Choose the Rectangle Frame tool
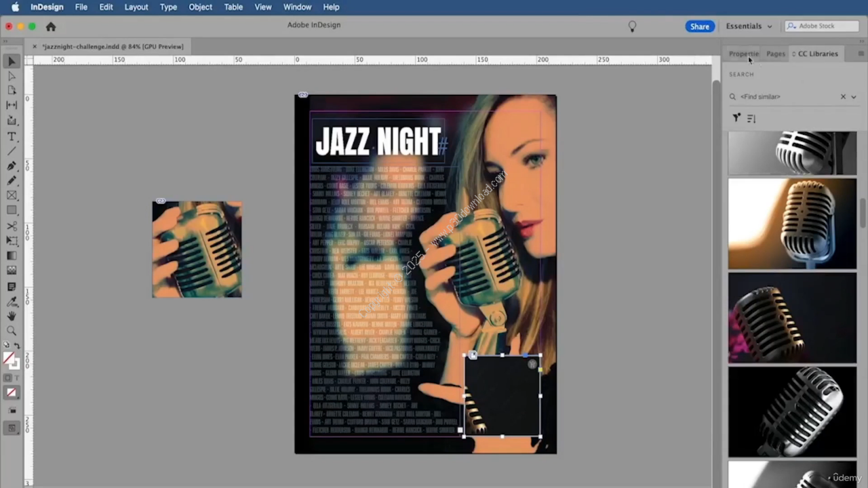The image size is (868, 488). coord(12,196)
